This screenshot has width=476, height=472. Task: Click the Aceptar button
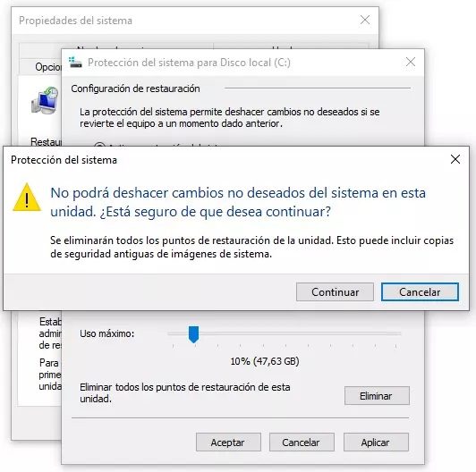point(228,442)
